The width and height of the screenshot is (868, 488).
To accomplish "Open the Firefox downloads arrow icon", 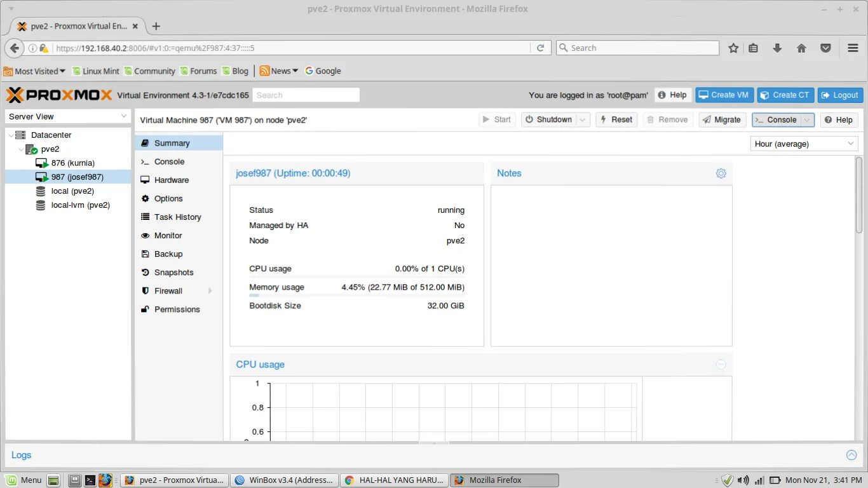I will pyautogui.click(x=777, y=48).
